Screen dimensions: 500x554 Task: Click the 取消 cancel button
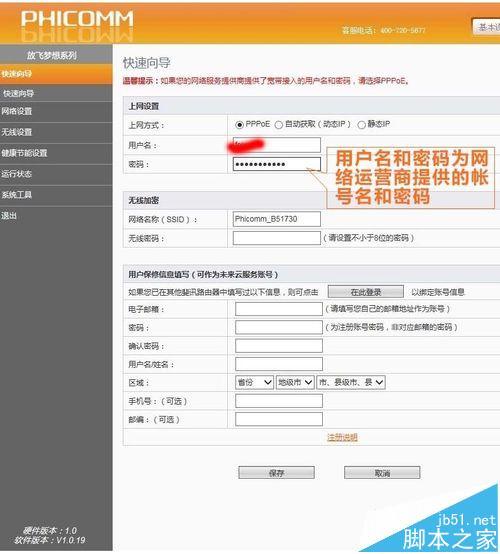tap(382, 473)
